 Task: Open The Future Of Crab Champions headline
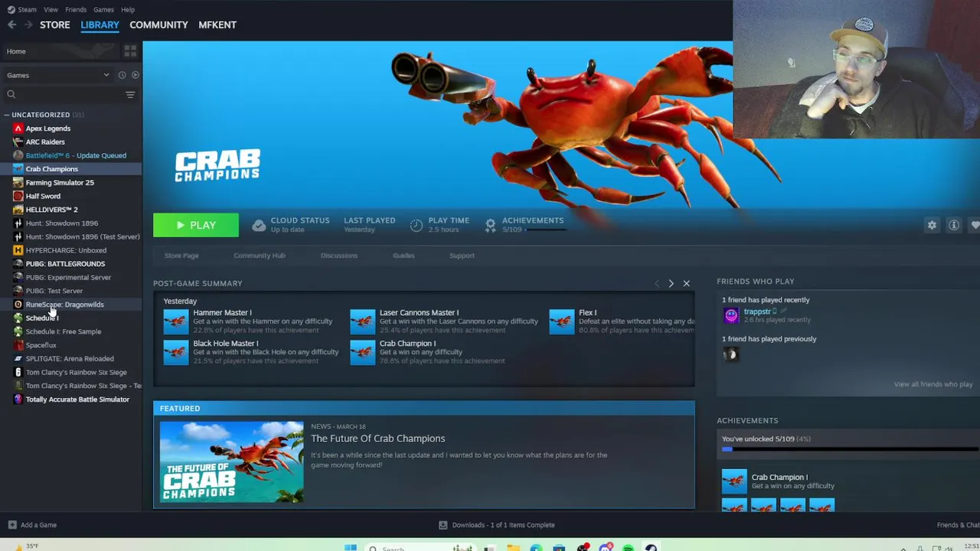coord(377,439)
